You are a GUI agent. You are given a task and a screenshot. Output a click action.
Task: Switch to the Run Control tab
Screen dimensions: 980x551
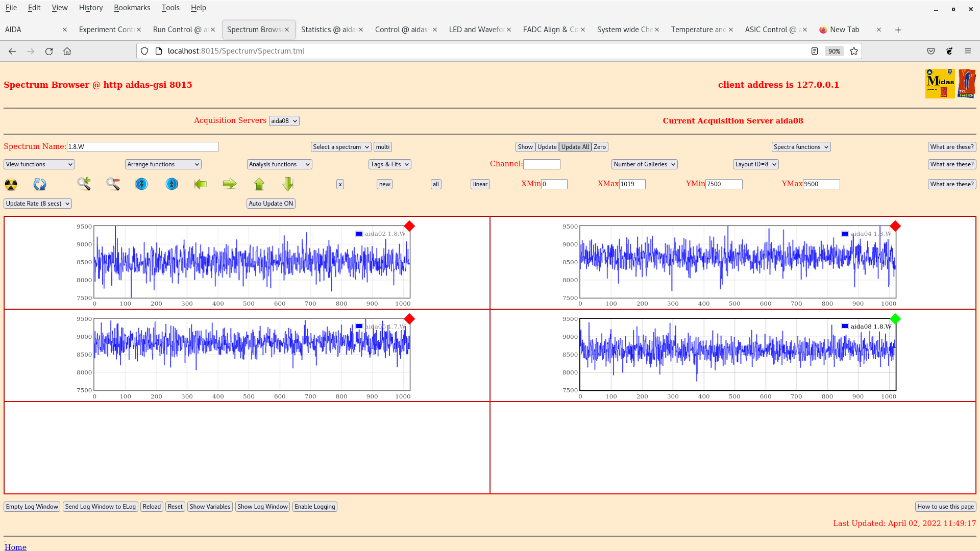point(180,30)
